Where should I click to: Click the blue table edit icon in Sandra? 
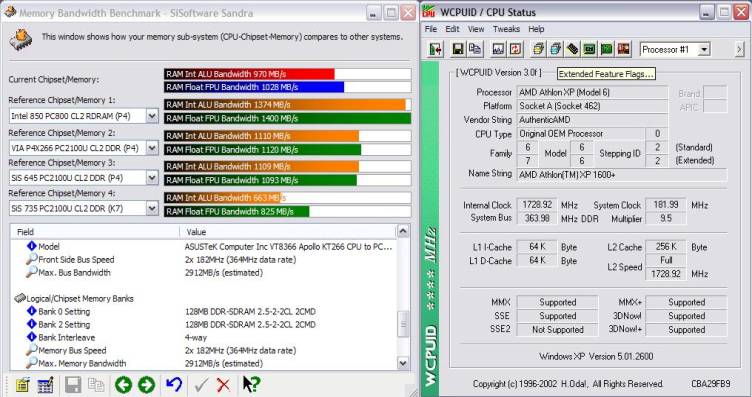click(45, 385)
